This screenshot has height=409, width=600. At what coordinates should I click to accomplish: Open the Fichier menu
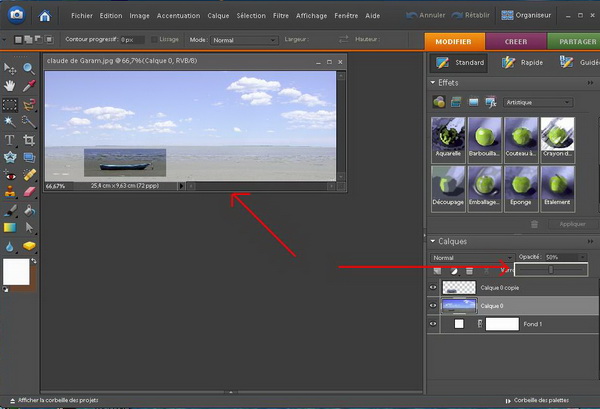[x=82, y=16]
